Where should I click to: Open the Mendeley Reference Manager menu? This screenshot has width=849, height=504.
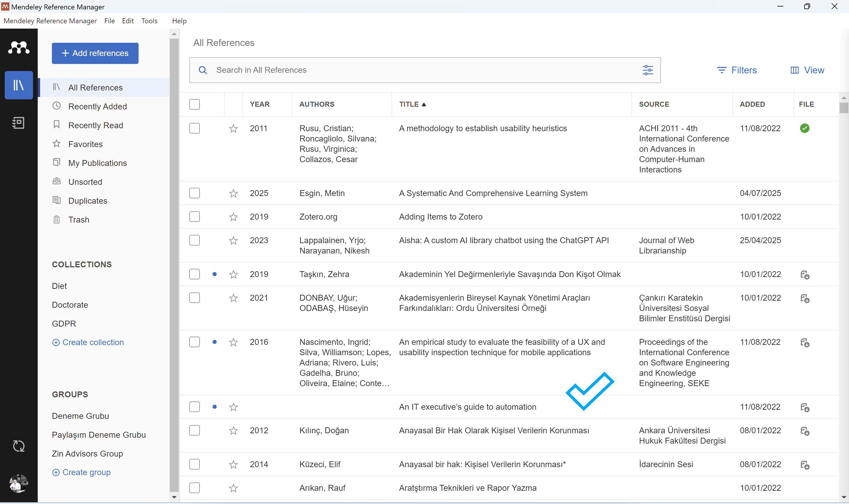tap(50, 21)
